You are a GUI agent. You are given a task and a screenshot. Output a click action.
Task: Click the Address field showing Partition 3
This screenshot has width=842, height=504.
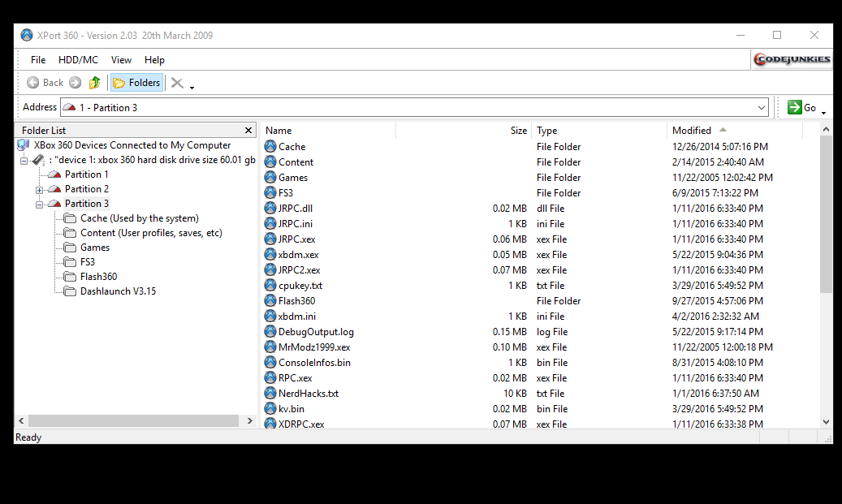(x=414, y=107)
